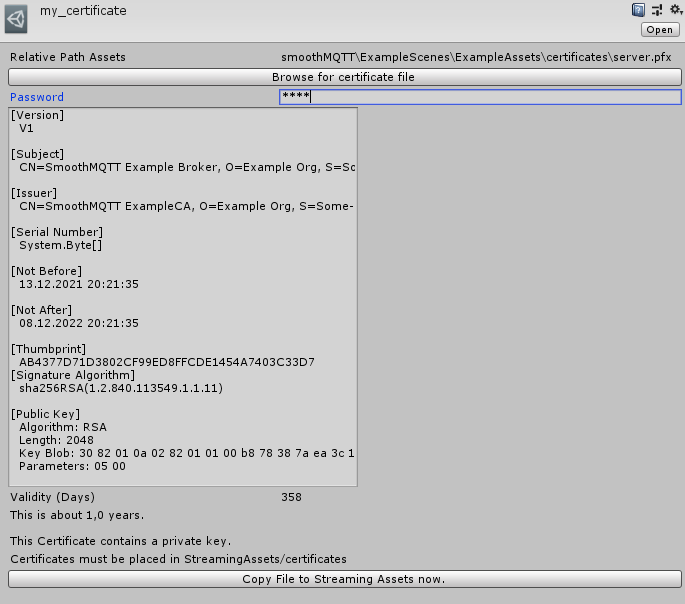Click the [Thumbprint] heading

click(x=48, y=349)
